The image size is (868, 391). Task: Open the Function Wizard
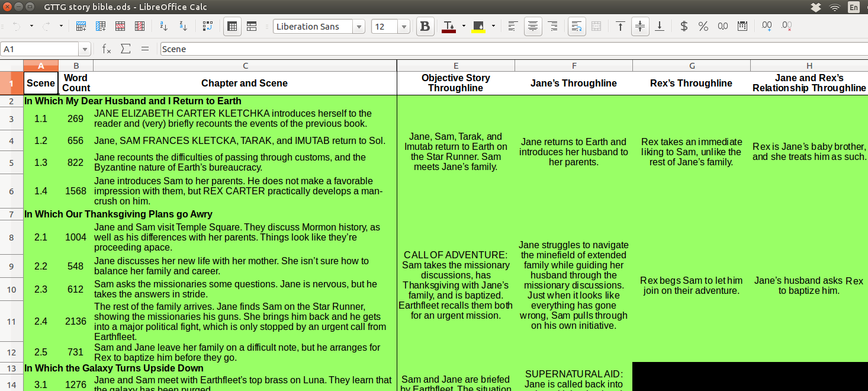(x=107, y=49)
